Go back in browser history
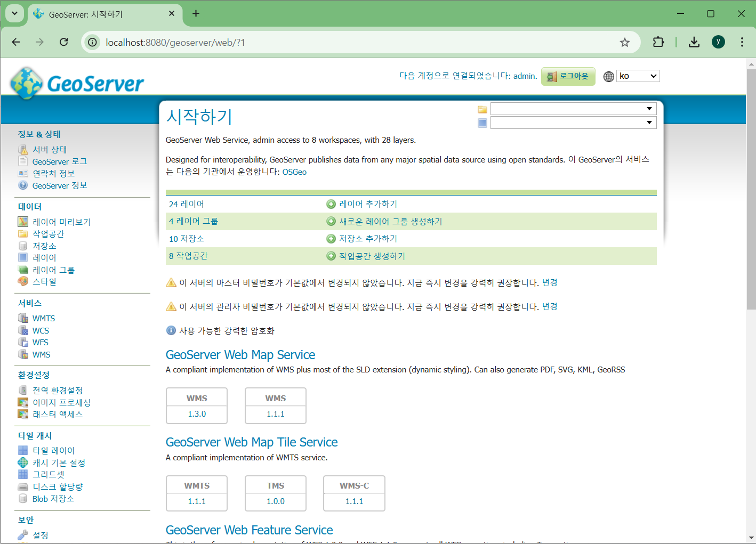The height and width of the screenshot is (544, 756). [16, 42]
